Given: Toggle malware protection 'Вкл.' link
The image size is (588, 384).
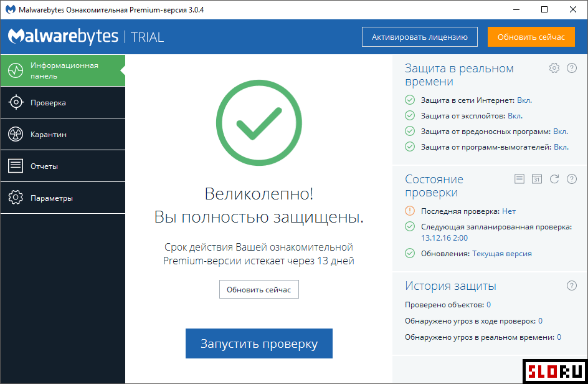Looking at the screenshot, I should click(561, 132).
